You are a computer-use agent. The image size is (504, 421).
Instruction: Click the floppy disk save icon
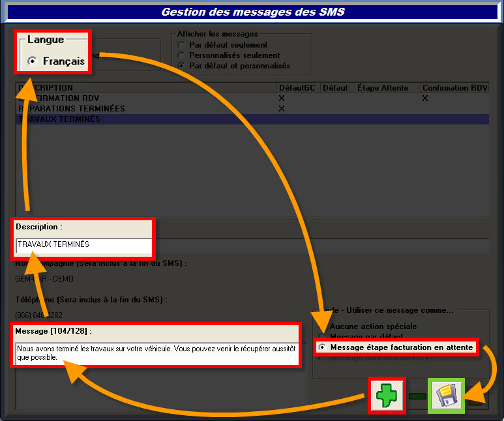tap(446, 396)
